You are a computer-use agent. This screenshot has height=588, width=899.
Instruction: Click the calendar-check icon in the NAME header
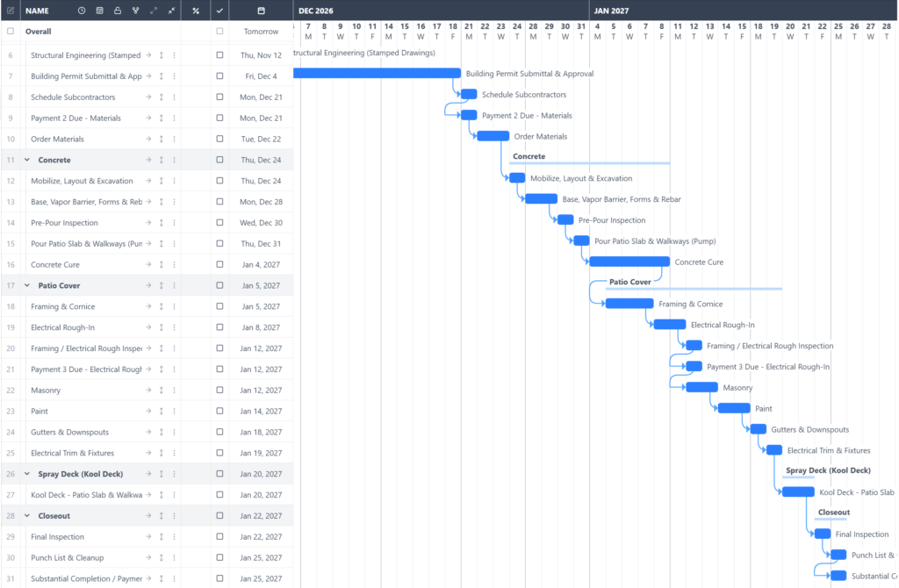point(99,11)
